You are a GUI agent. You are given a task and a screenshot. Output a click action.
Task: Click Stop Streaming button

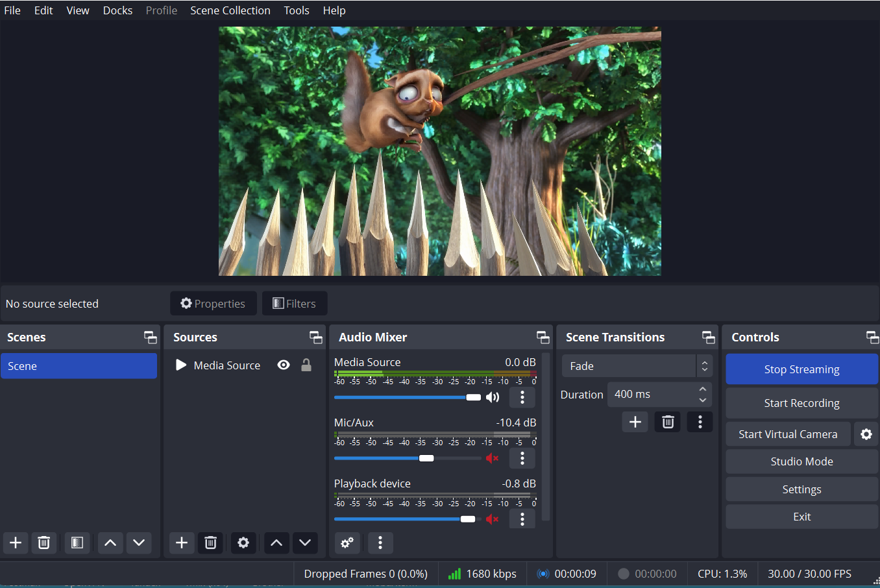801,369
